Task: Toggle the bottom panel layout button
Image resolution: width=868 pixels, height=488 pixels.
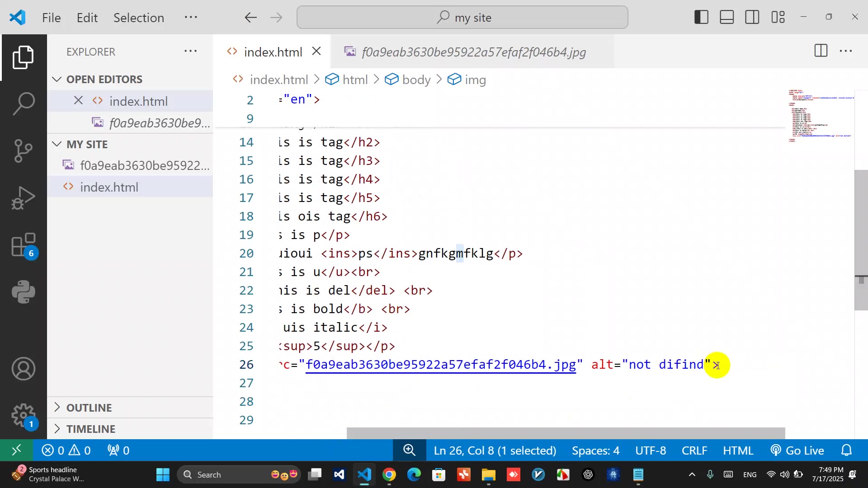Action: tap(727, 17)
